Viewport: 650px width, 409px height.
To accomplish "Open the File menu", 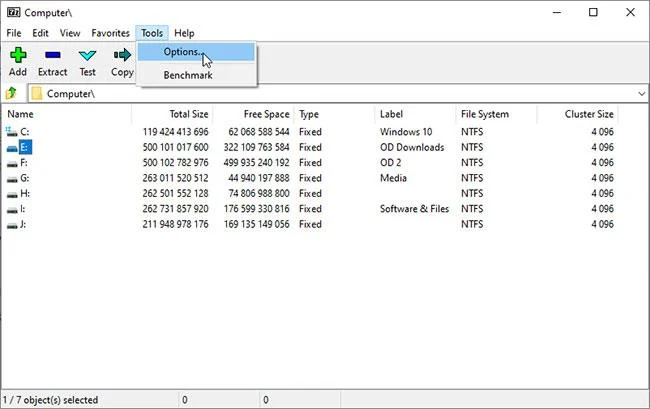I will pos(14,33).
